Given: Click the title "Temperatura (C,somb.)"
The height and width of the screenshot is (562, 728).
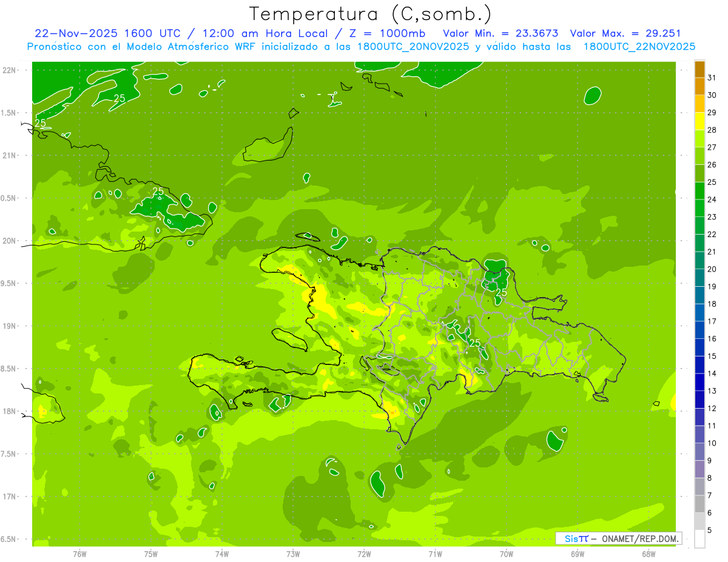Looking at the screenshot, I should pos(370,14).
